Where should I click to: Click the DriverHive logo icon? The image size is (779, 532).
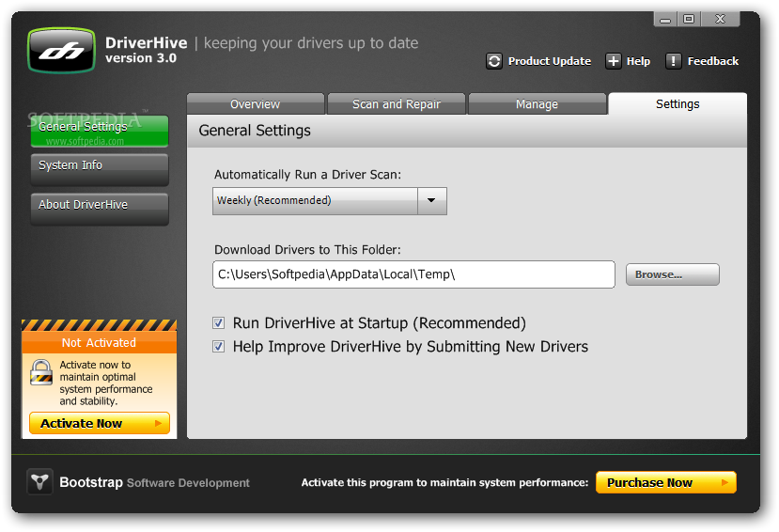[62, 50]
